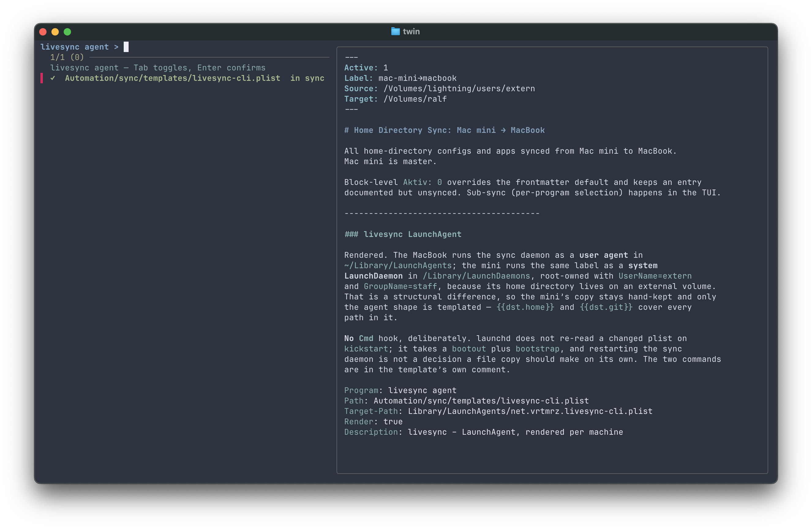Minimize the twin window with yellow button
The width and height of the screenshot is (812, 529).
click(x=55, y=32)
